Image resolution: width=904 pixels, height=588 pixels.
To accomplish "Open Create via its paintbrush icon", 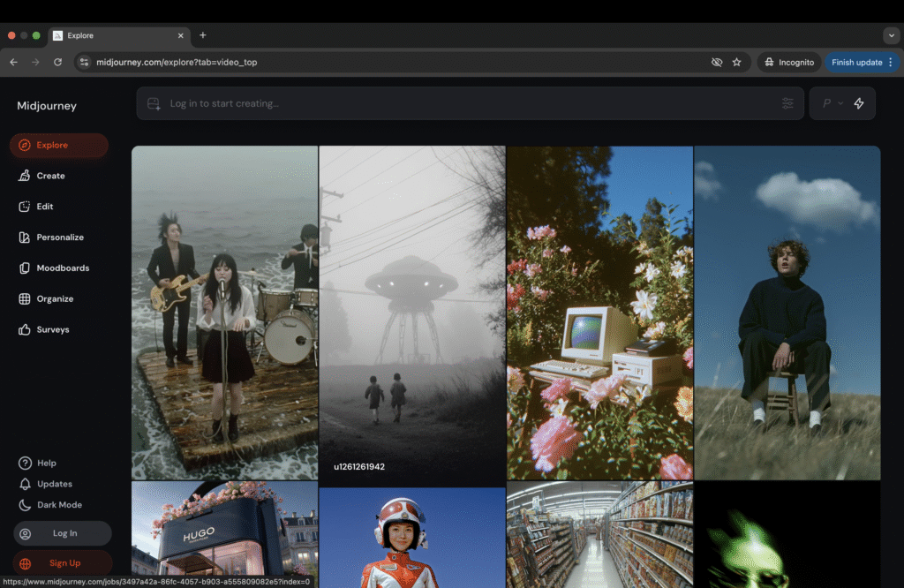I will point(25,176).
